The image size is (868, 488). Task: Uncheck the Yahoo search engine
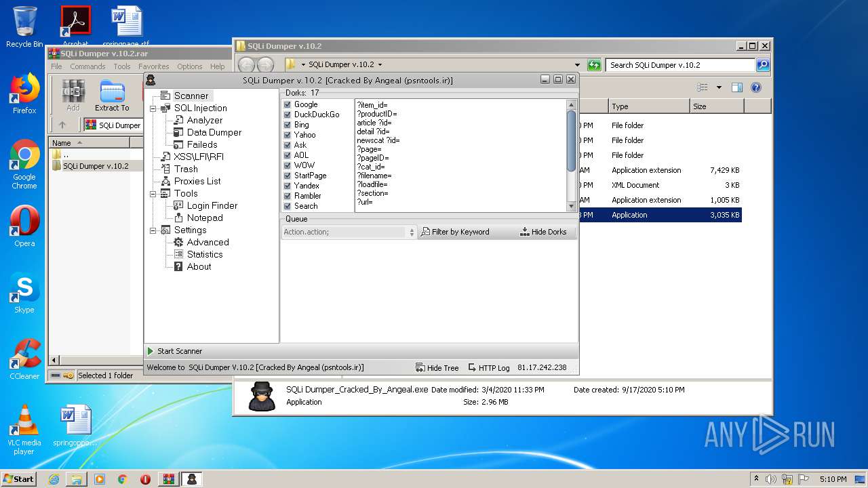pos(288,135)
